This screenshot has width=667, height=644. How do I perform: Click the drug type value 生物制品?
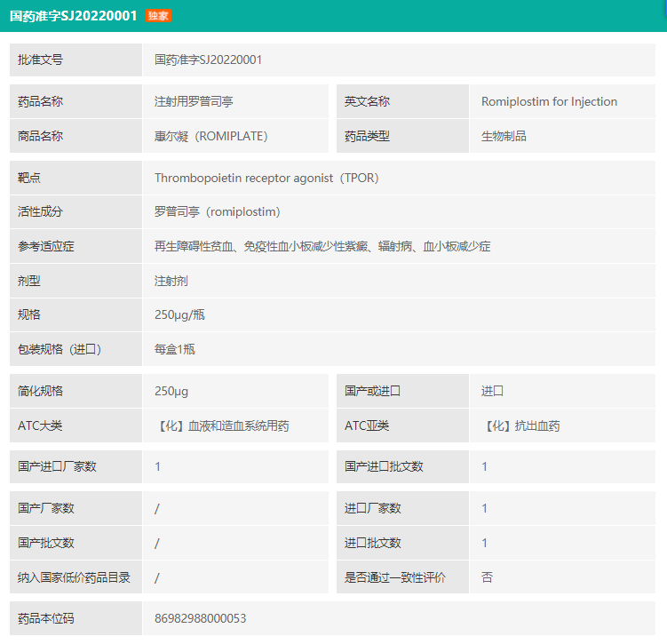pos(504,136)
